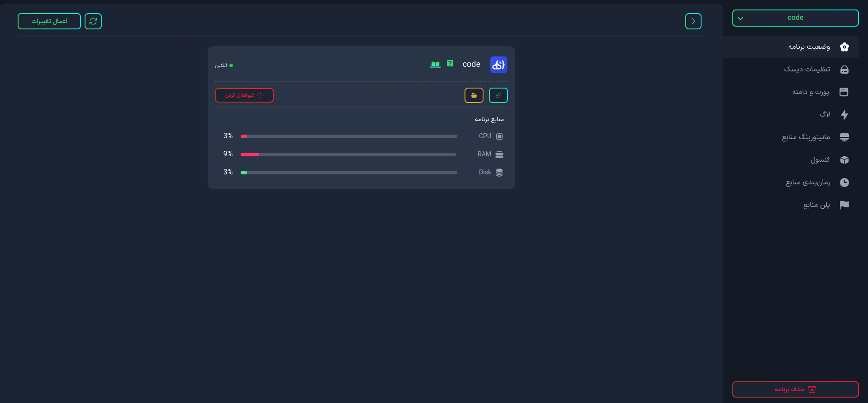Viewport: 868px width, 403px height.
Task: Click the cube console icon
Action: point(844,160)
